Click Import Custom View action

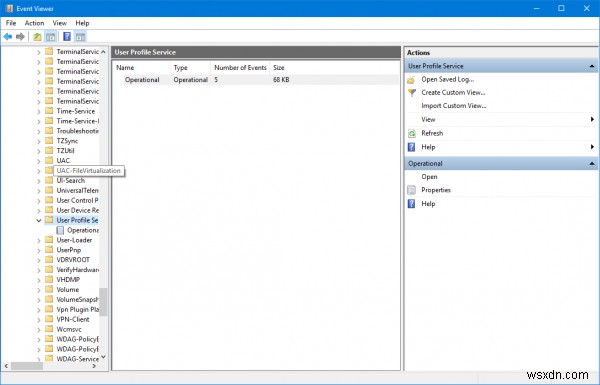pos(454,106)
